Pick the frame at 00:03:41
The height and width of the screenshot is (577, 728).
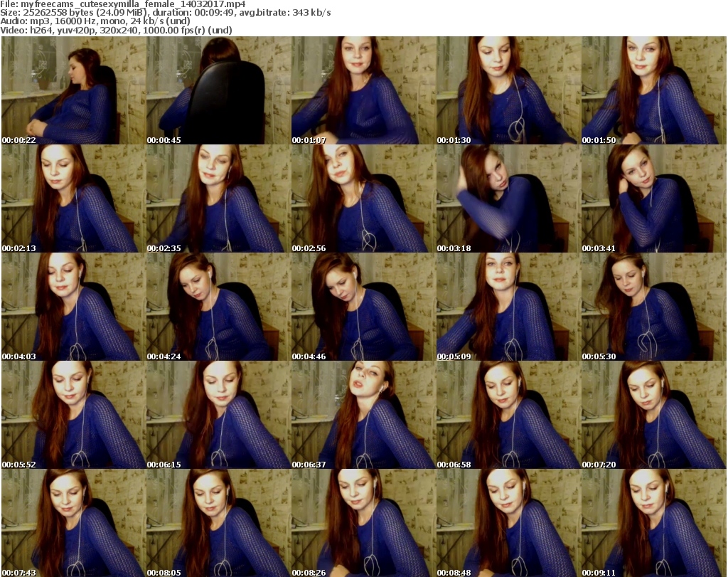coord(654,198)
